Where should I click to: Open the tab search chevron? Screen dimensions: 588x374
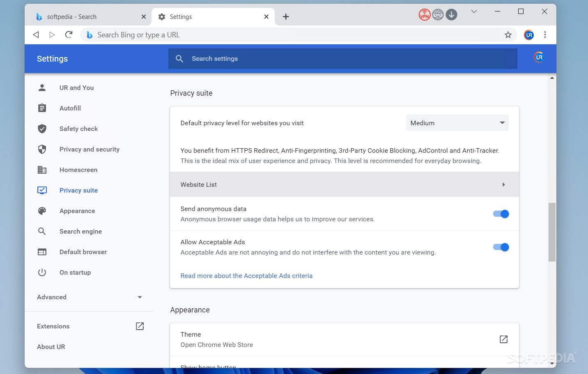pyautogui.click(x=474, y=11)
